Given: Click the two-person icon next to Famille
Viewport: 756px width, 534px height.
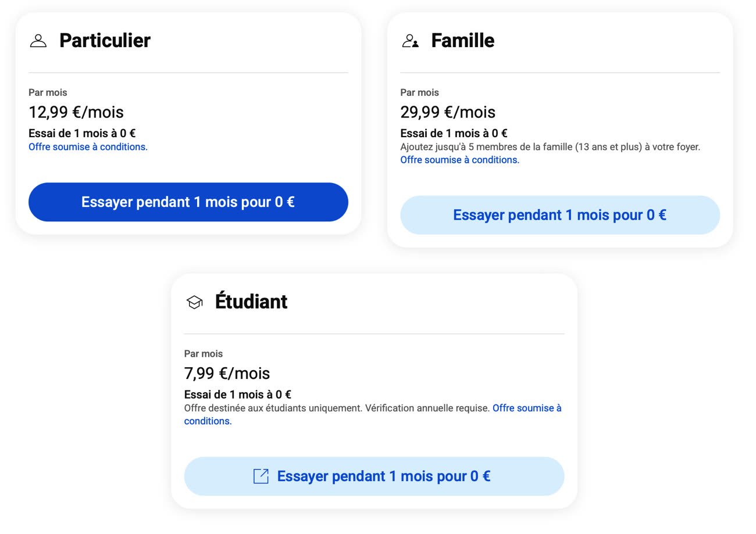Looking at the screenshot, I should tap(410, 41).
